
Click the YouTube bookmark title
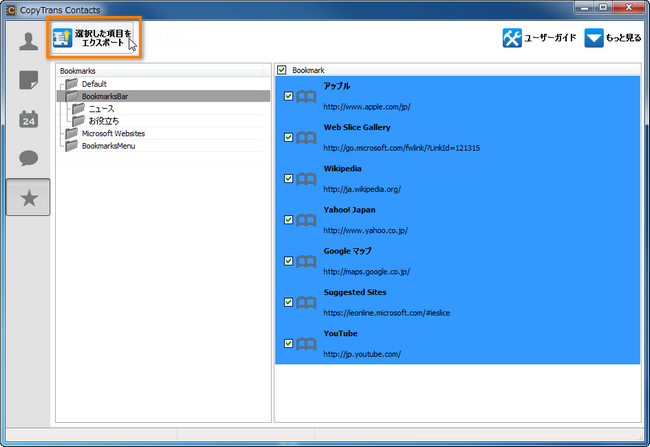[x=340, y=333]
